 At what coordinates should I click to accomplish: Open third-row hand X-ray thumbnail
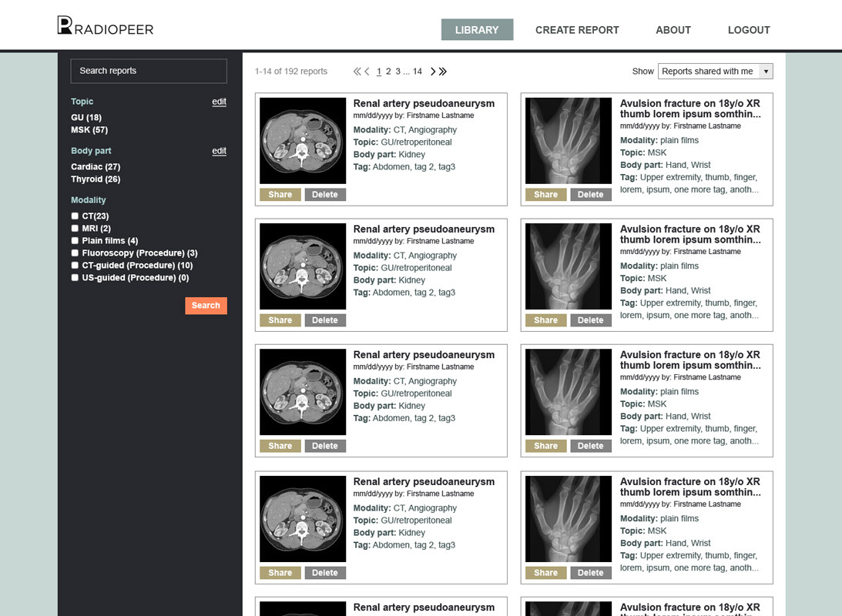click(568, 392)
